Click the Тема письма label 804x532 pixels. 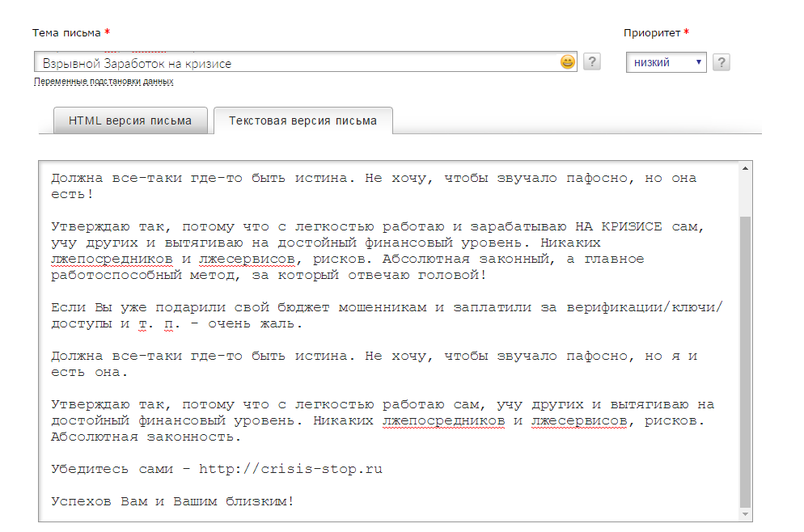[x=66, y=33]
